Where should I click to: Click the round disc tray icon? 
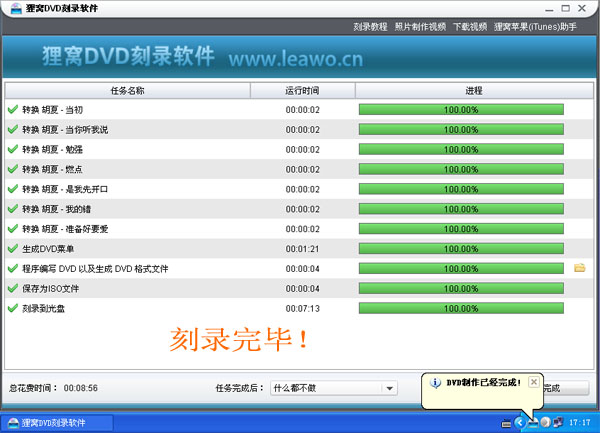pyautogui.click(x=545, y=422)
